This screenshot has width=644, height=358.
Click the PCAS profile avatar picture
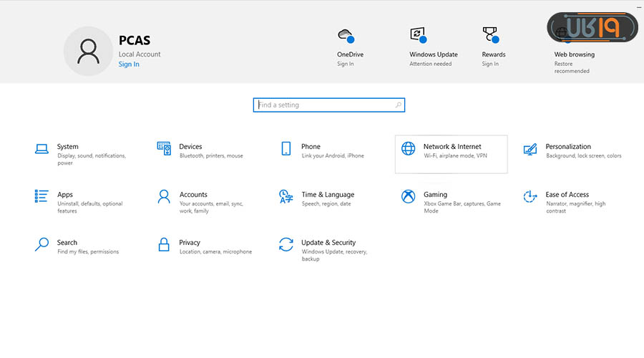[x=88, y=52]
